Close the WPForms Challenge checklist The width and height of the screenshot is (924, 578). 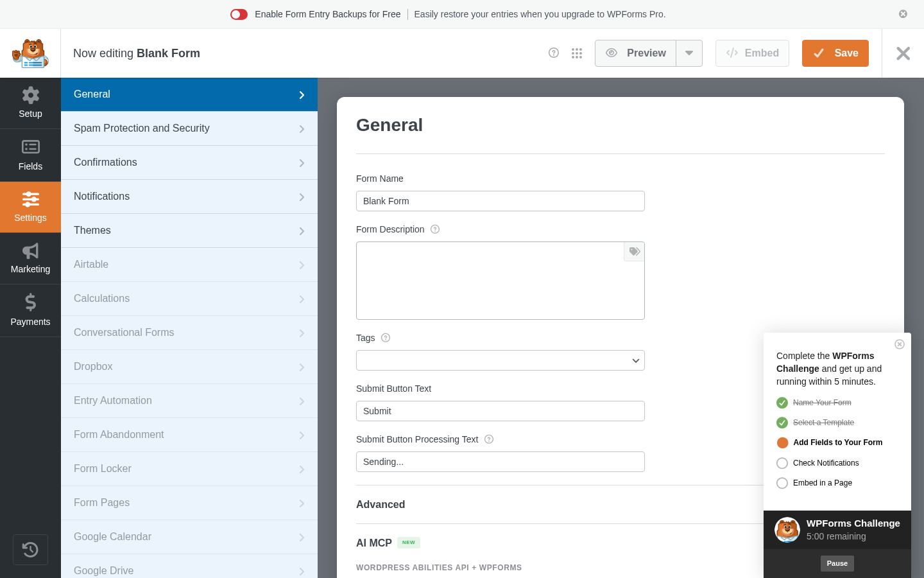click(x=900, y=344)
